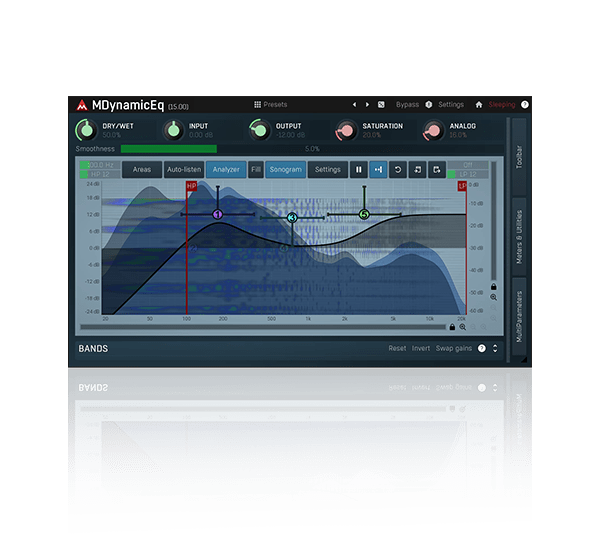
Task: Click the horizontal scrollbar below the graph
Action: click(x=263, y=327)
